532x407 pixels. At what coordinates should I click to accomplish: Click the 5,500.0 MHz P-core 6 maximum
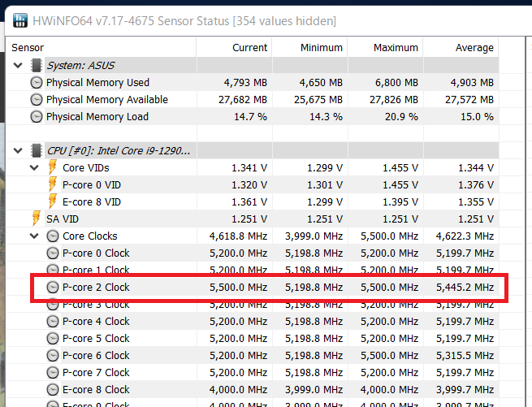coord(389,355)
